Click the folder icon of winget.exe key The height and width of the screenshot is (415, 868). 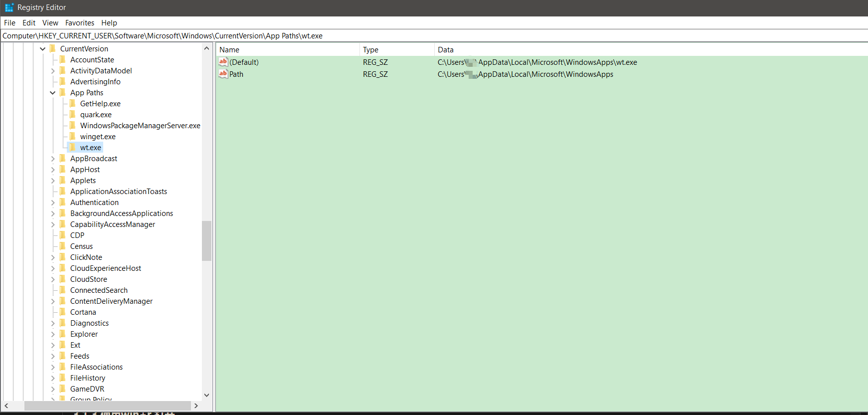tap(72, 136)
